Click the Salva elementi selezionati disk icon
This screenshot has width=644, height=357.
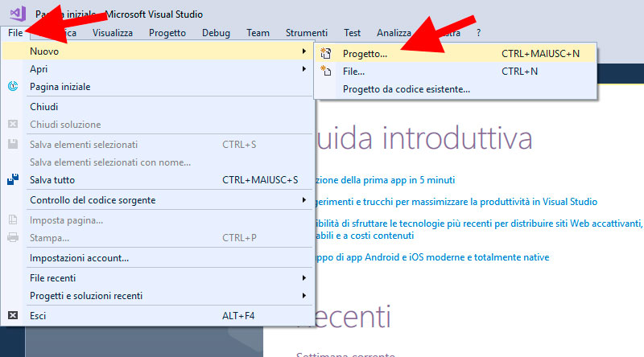click(x=13, y=144)
